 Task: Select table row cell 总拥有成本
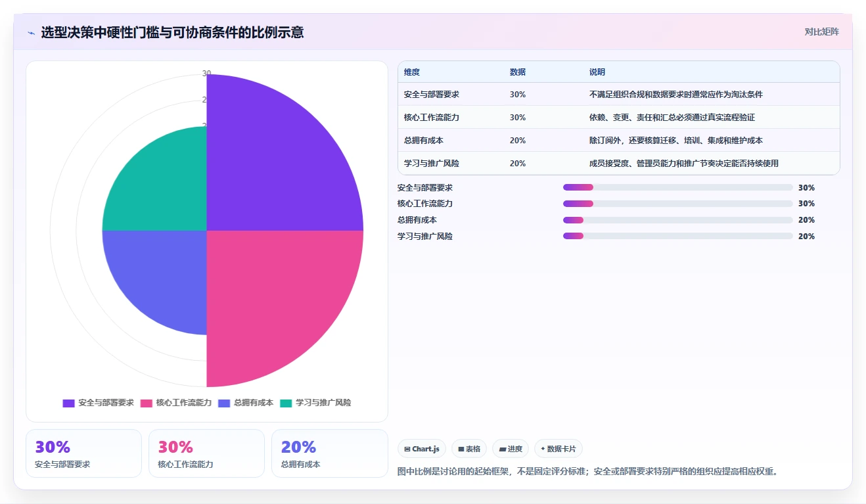pos(424,141)
